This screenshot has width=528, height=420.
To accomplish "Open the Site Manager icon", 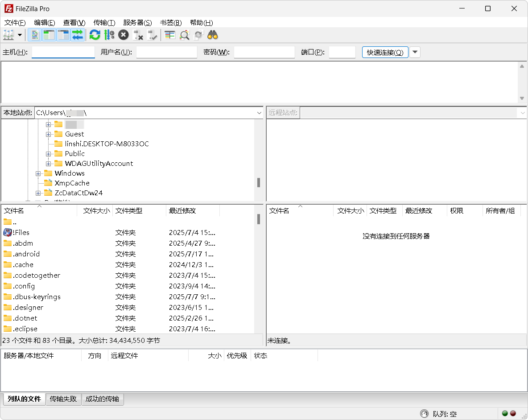I will pos(8,35).
